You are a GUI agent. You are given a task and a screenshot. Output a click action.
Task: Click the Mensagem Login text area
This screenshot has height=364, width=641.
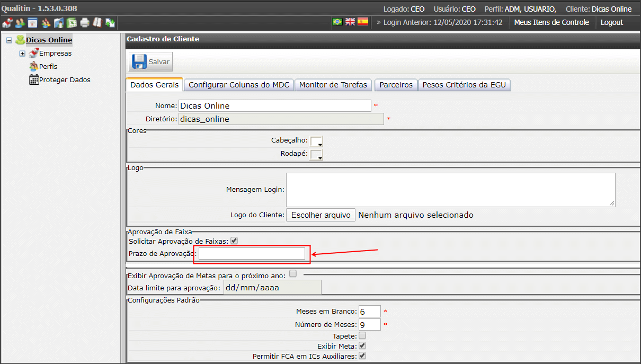point(451,190)
